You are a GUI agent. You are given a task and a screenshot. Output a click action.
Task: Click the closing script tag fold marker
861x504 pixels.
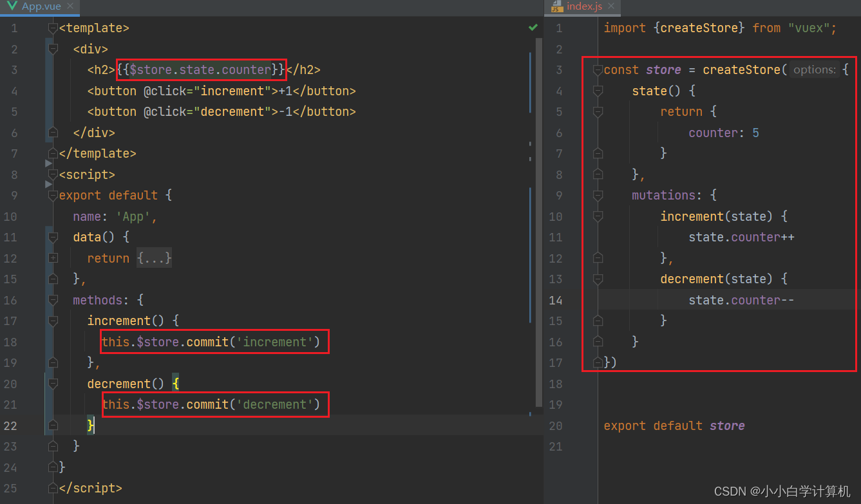pyautogui.click(x=53, y=489)
